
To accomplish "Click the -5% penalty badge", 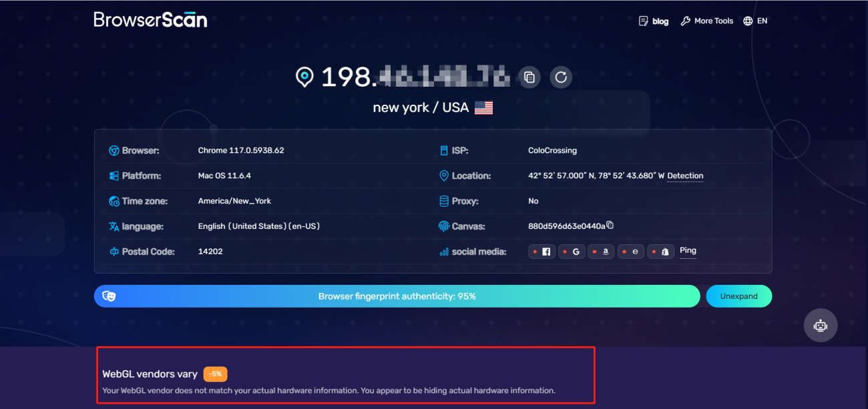I will tap(216, 374).
